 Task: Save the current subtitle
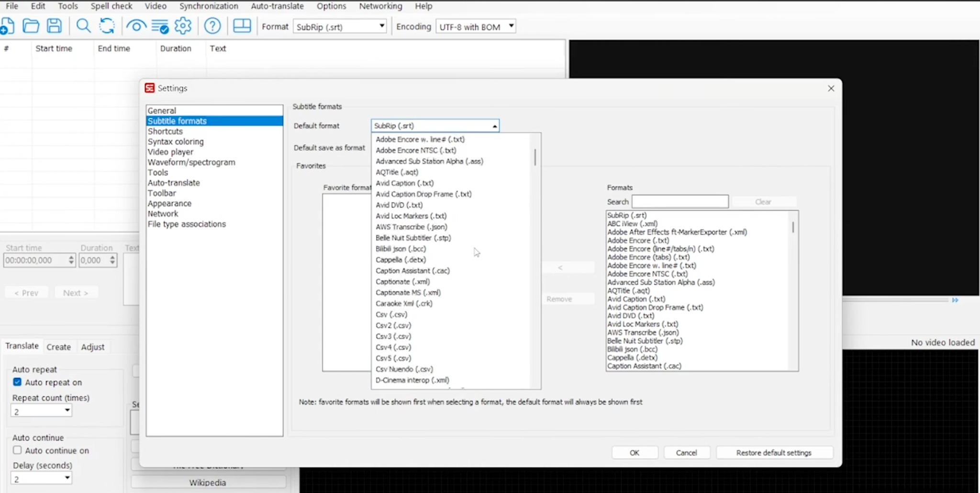point(54,26)
